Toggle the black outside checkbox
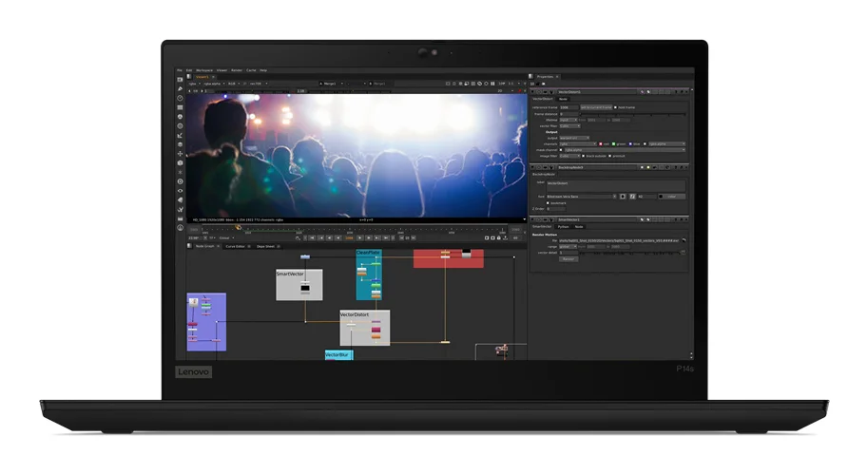This screenshot has width=868, height=474. pos(584,156)
